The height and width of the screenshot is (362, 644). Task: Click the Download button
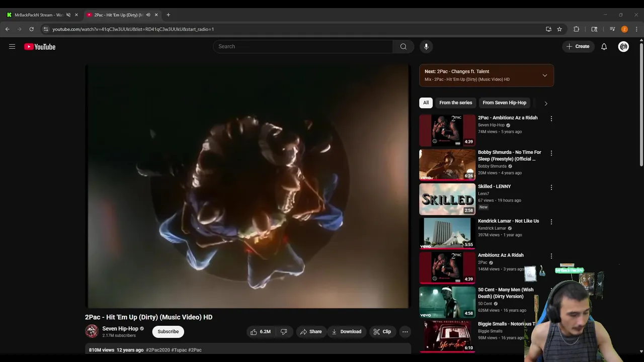[x=346, y=332]
